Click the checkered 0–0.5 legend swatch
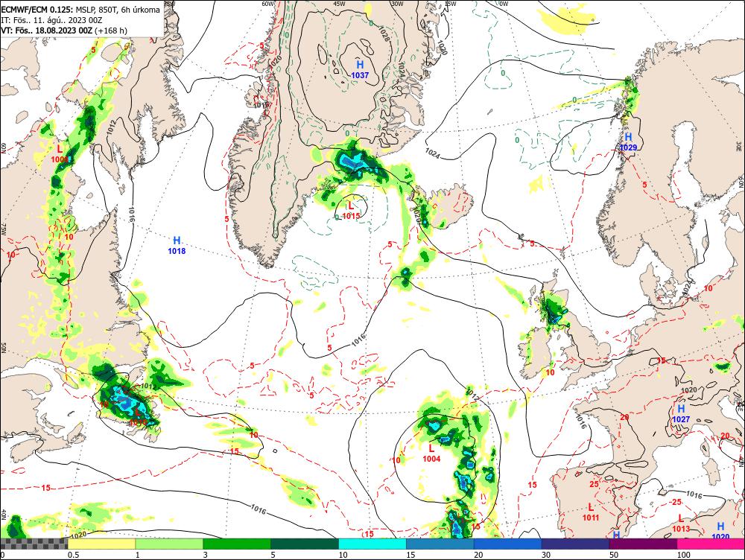 pos(34,544)
